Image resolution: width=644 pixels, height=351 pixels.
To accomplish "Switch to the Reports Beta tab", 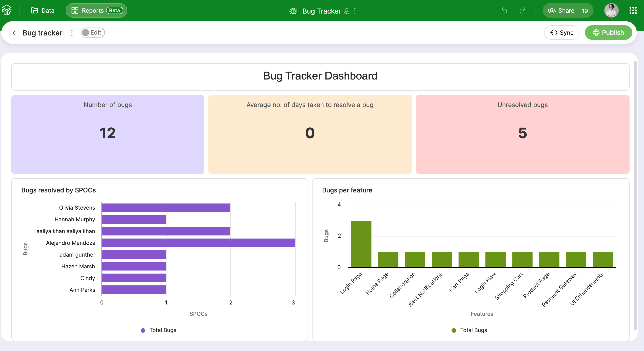I will click(x=96, y=11).
